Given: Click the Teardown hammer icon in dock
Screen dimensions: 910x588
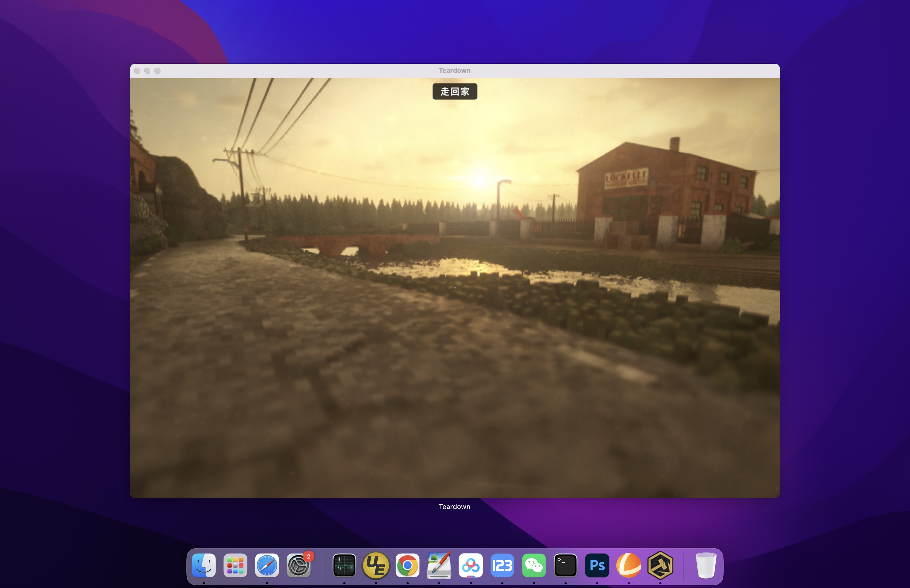Looking at the screenshot, I should [x=660, y=565].
